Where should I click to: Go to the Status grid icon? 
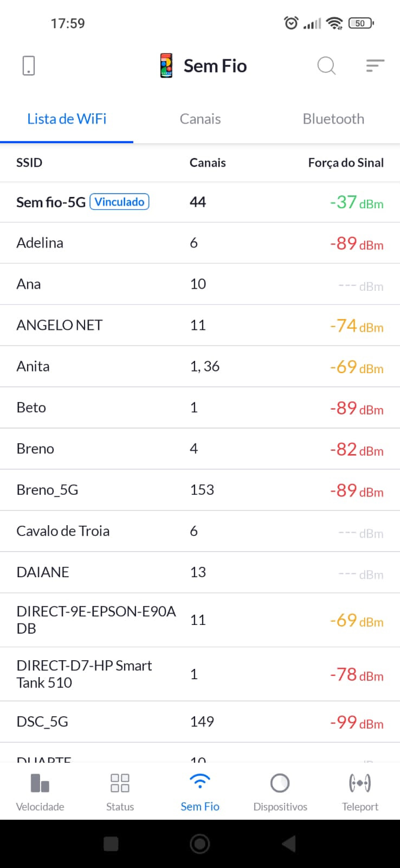[x=120, y=792]
